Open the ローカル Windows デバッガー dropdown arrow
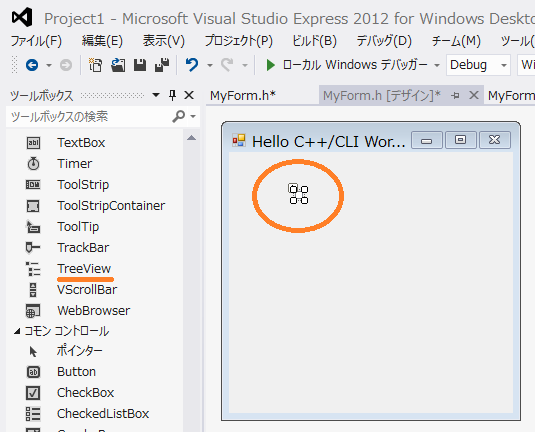 tap(437, 65)
